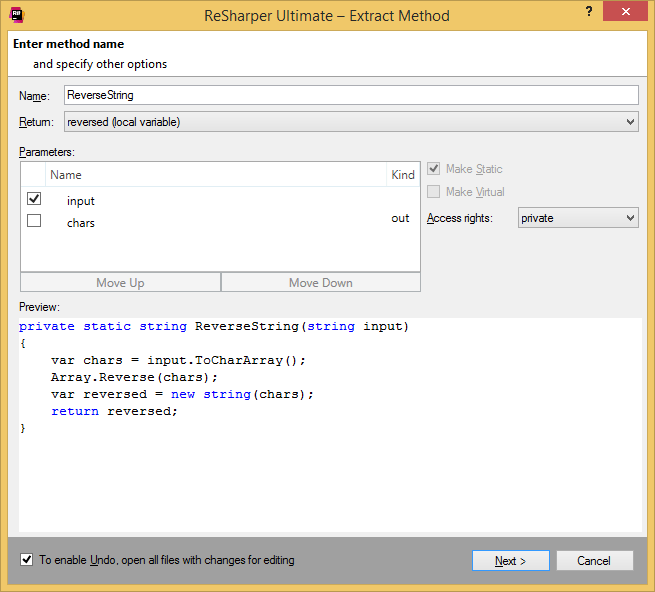The width and height of the screenshot is (655, 592).
Task: Click the Preview label
Action: pos(39,307)
